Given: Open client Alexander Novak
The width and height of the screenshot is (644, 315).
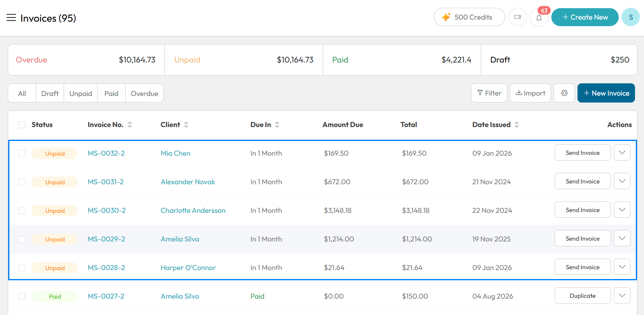Looking at the screenshot, I should coord(188,182).
